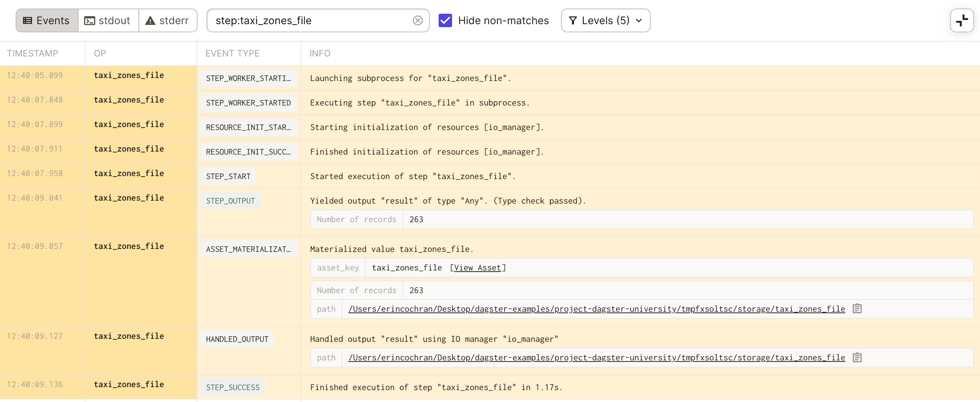Copy the HANDLED_OUTPUT path using its clipboard icon
980x402 pixels.
(x=858, y=357)
